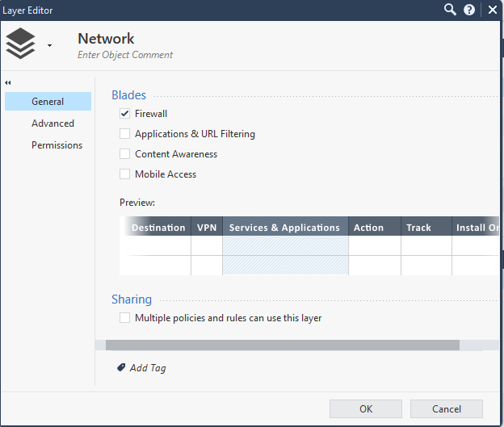Click the Cancel button
The height and width of the screenshot is (427, 504).
447,408
